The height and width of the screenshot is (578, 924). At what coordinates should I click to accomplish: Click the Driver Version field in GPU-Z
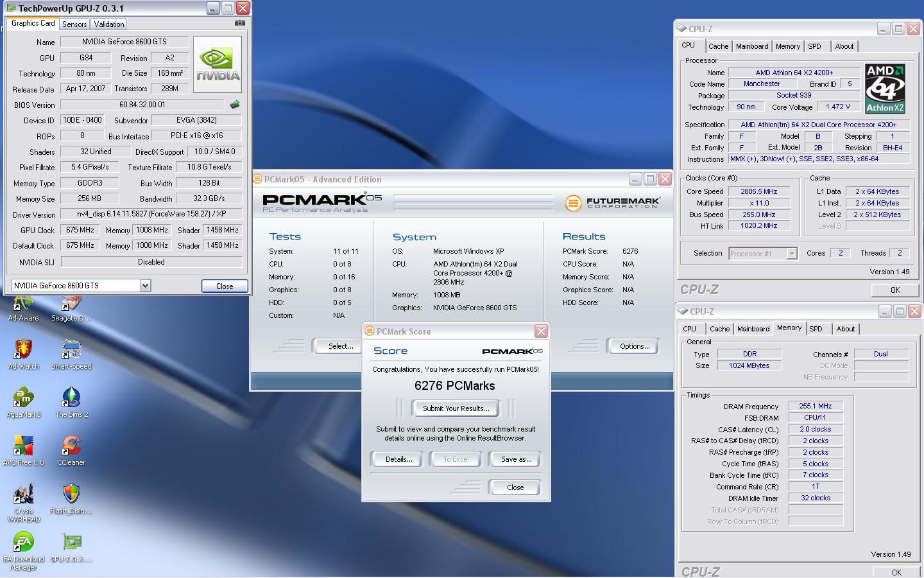pyautogui.click(x=151, y=214)
